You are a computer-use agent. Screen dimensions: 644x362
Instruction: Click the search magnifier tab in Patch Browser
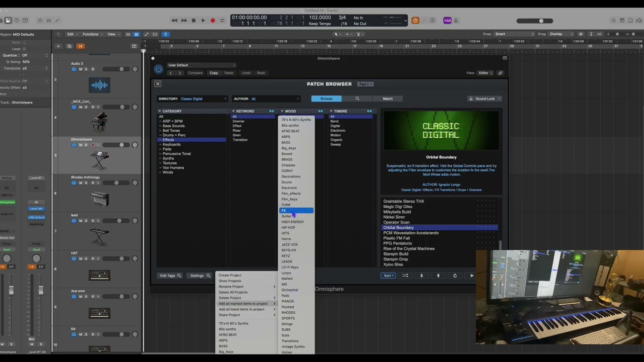point(357,99)
